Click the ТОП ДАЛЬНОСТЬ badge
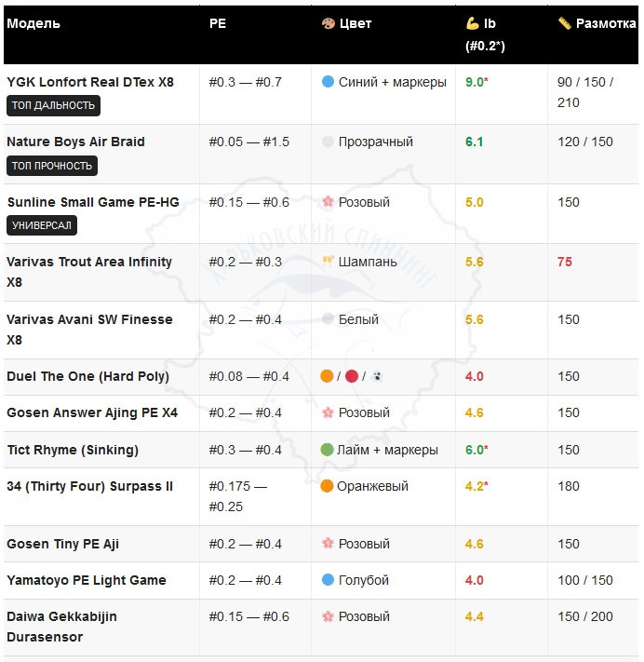The width and height of the screenshot is (644, 662). click(x=53, y=105)
